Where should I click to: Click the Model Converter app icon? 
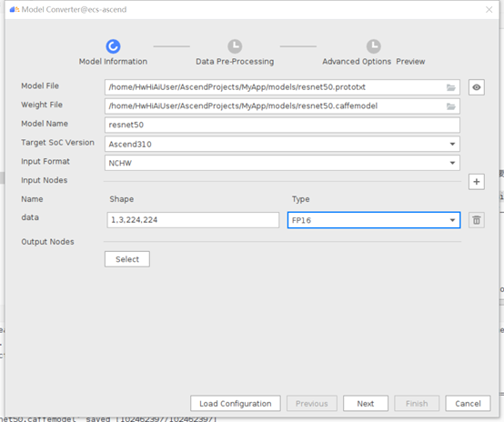(15, 10)
